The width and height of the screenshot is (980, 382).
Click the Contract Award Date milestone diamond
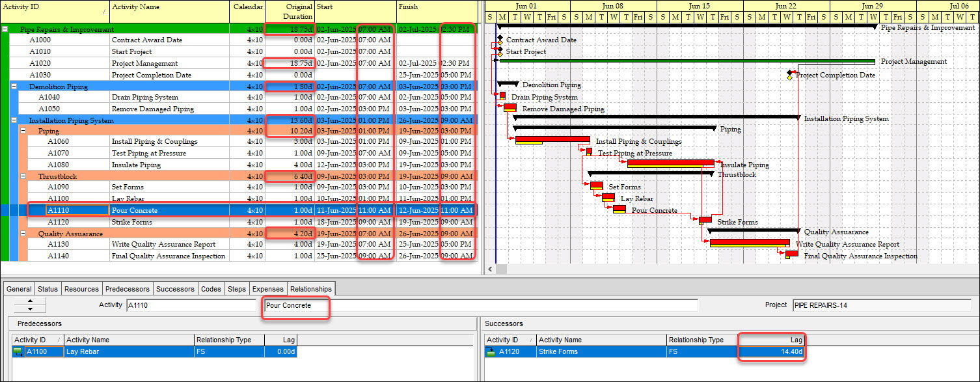click(x=500, y=40)
